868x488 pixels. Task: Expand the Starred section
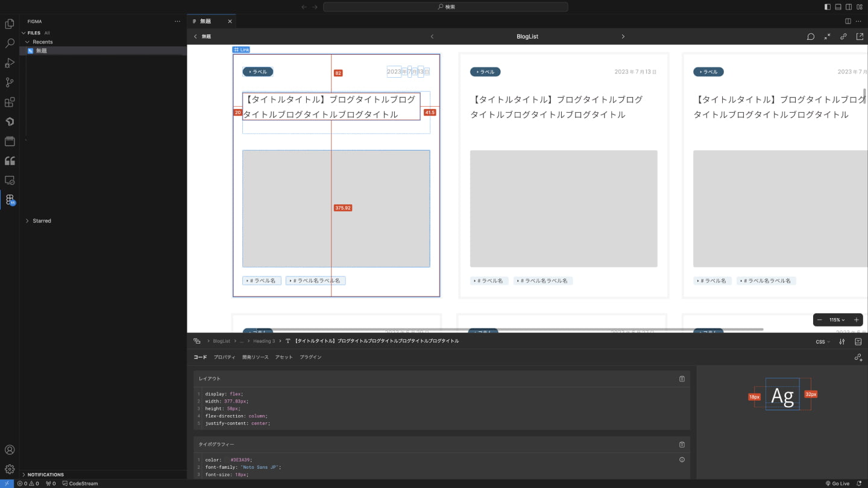(x=42, y=221)
